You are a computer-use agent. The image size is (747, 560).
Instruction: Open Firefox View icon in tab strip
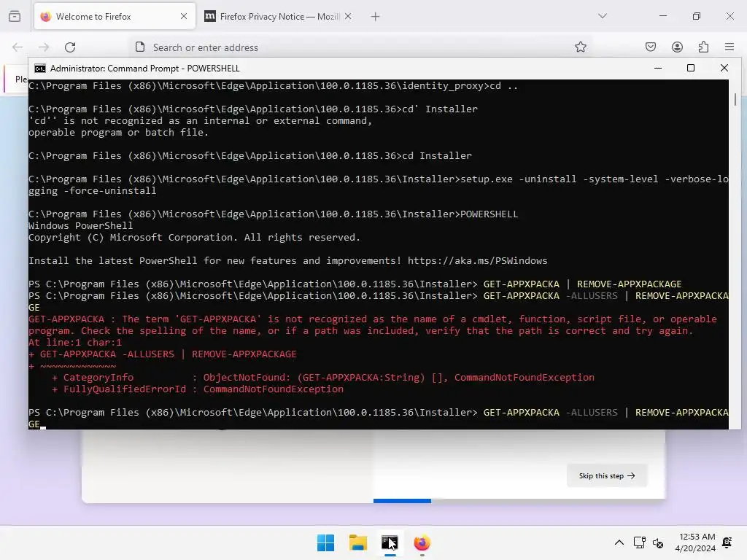pyautogui.click(x=15, y=16)
